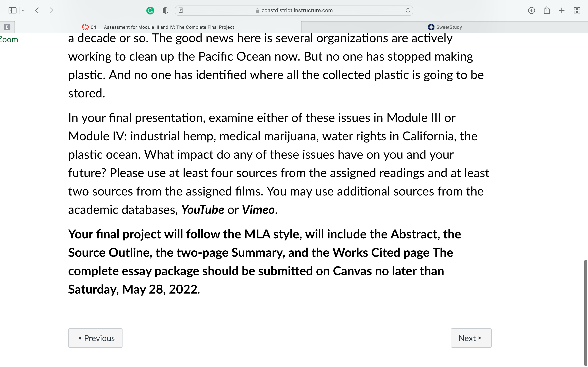Show the downloads list
Screen dimensions: 588x367
531,10
